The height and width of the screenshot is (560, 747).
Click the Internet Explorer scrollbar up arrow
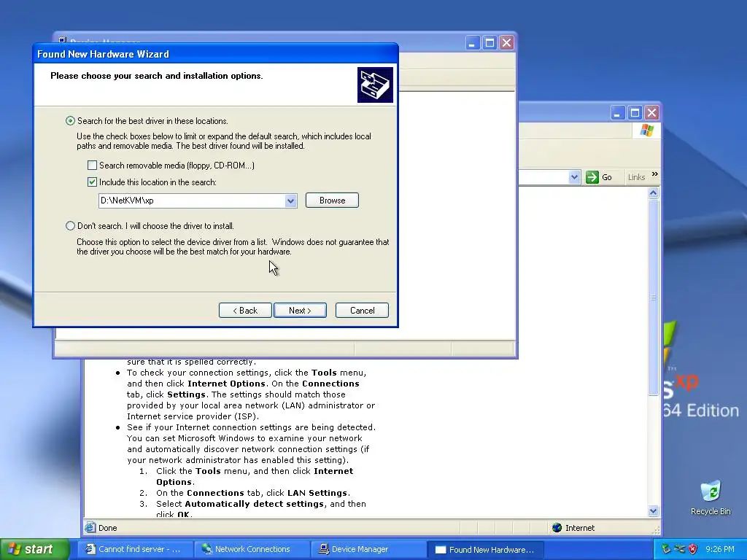click(653, 192)
